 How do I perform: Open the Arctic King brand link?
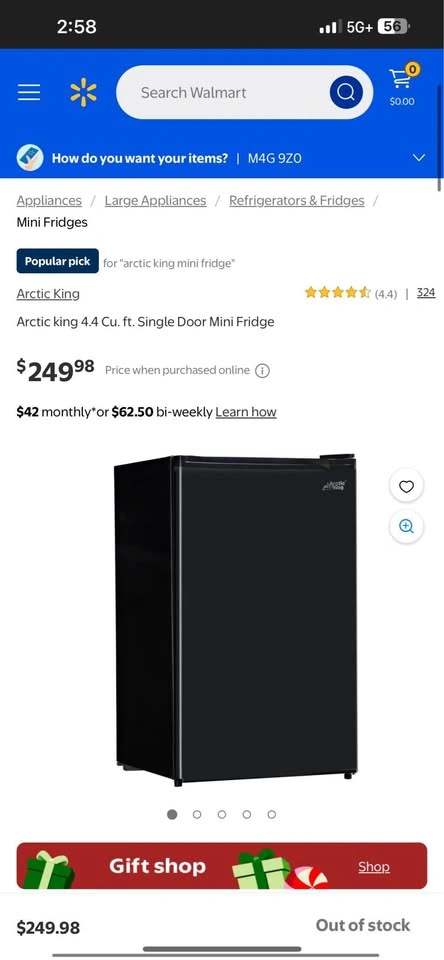point(48,293)
